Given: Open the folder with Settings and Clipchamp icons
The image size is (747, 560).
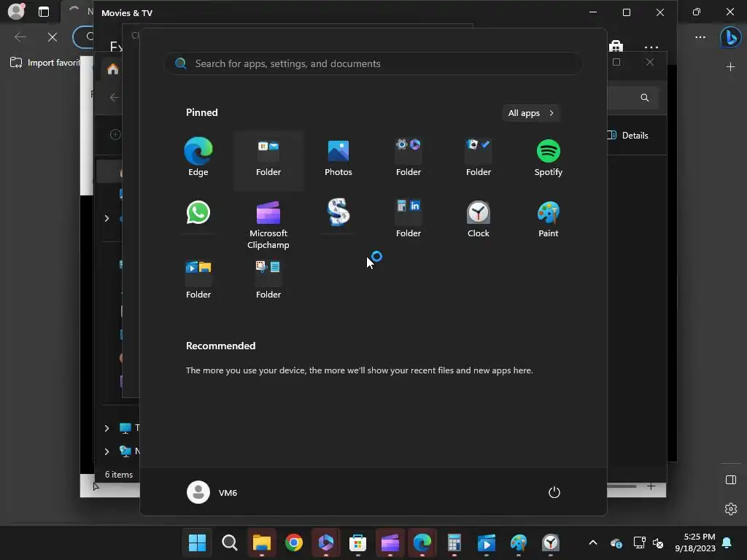Looking at the screenshot, I should [x=409, y=157].
